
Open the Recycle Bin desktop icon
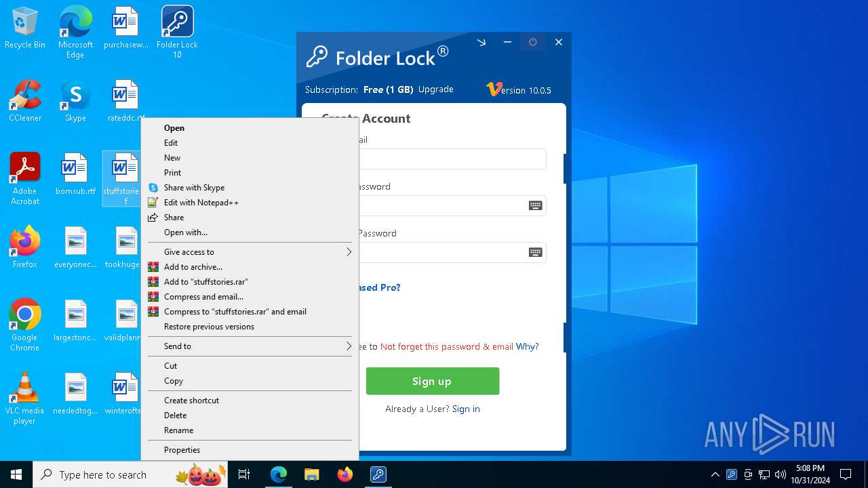(x=25, y=28)
